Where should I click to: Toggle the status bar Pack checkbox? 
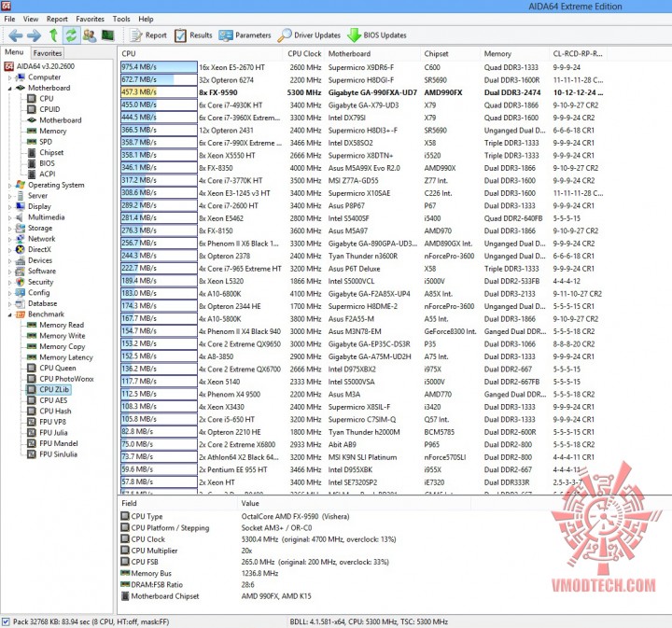tap(6, 621)
